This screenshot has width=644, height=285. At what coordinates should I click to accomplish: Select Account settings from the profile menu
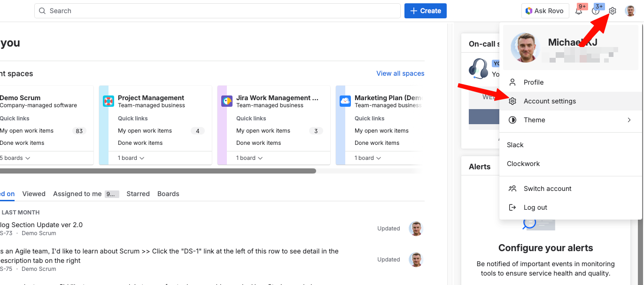point(550,101)
